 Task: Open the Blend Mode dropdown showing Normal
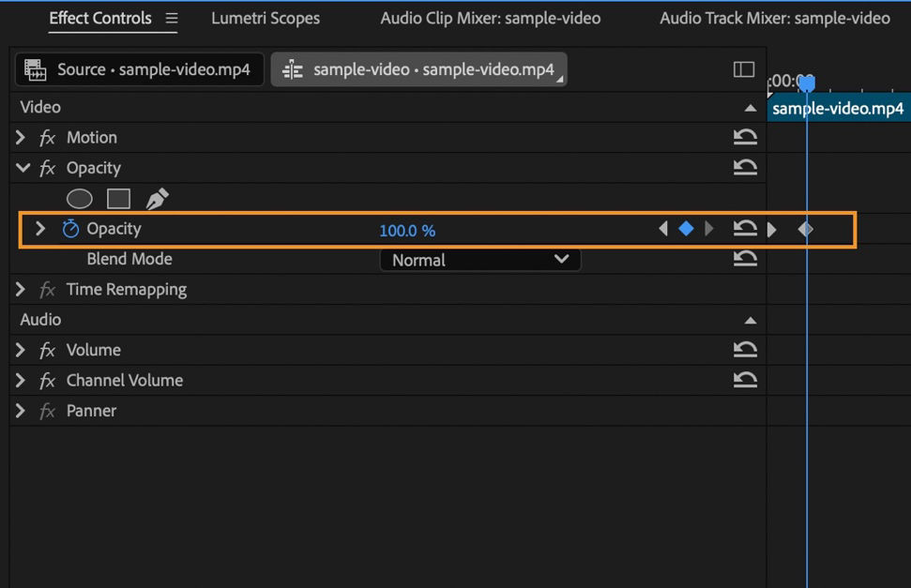pyautogui.click(x=479, y=260)
